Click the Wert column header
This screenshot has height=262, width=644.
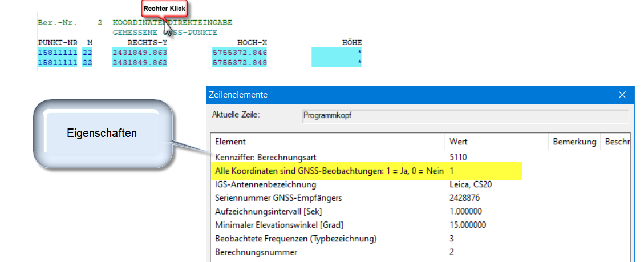459,142
